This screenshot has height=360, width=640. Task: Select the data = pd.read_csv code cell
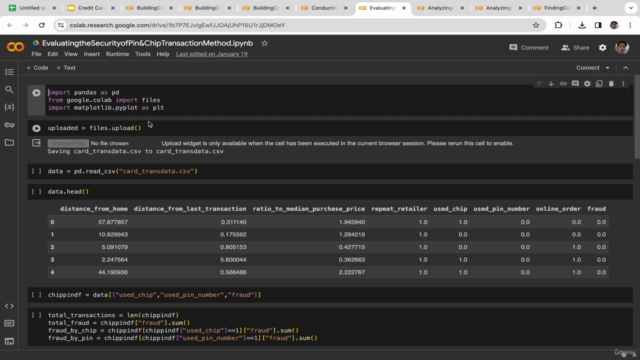pos(330,171)
